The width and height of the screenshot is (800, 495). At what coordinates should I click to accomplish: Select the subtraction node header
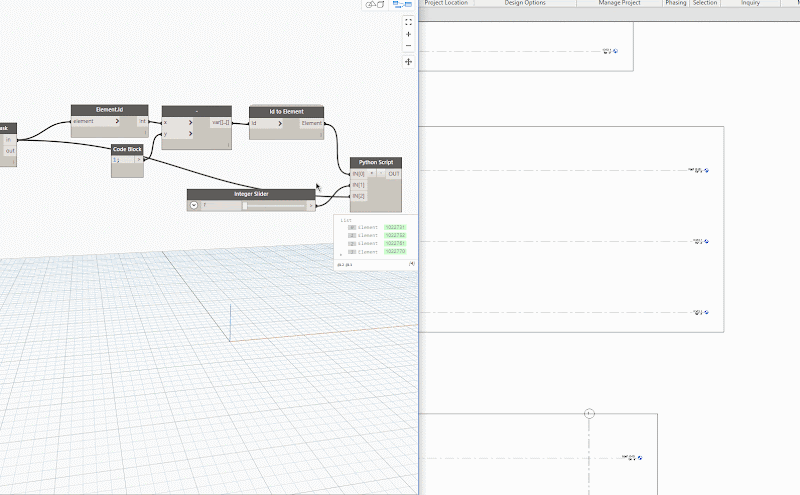pos(196,111)
